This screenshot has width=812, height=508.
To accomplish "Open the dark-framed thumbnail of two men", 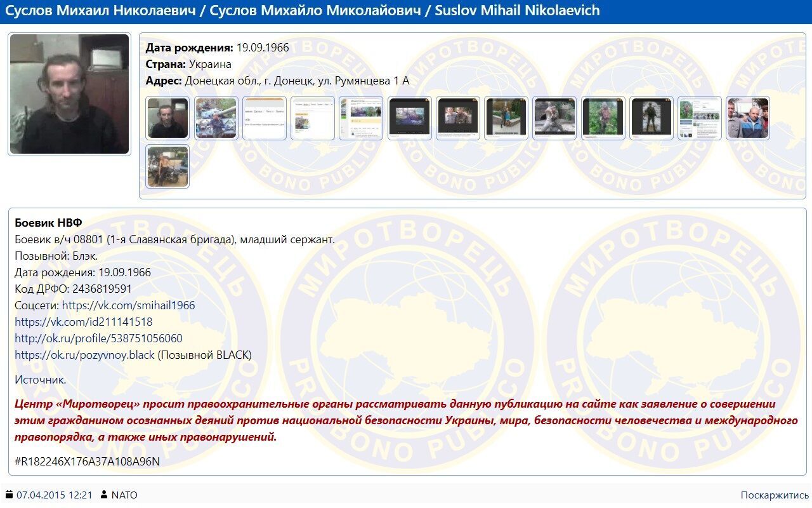I will pos(458,118).
